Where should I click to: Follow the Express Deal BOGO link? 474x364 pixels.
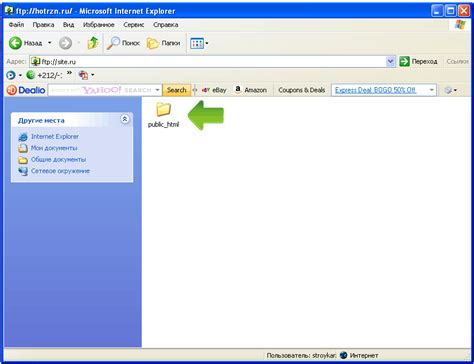pos(375,90)
